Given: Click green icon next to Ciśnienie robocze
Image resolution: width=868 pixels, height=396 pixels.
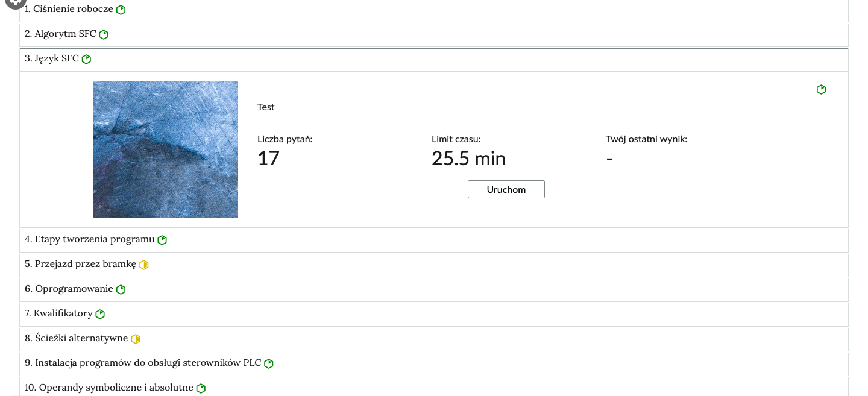Looking at the screenshot, I should click(121, 10).
